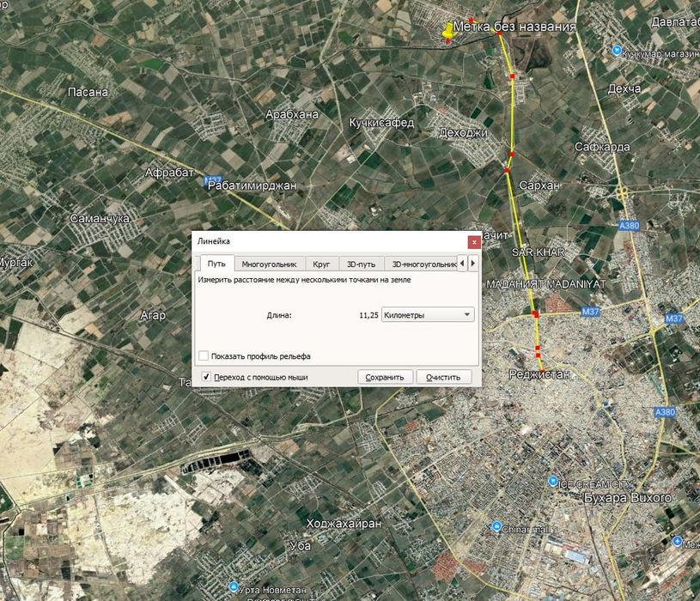The width and height of the screenshot is (700, 601).
Task: Click the Сафкарда village label
Action: [602, 147]
